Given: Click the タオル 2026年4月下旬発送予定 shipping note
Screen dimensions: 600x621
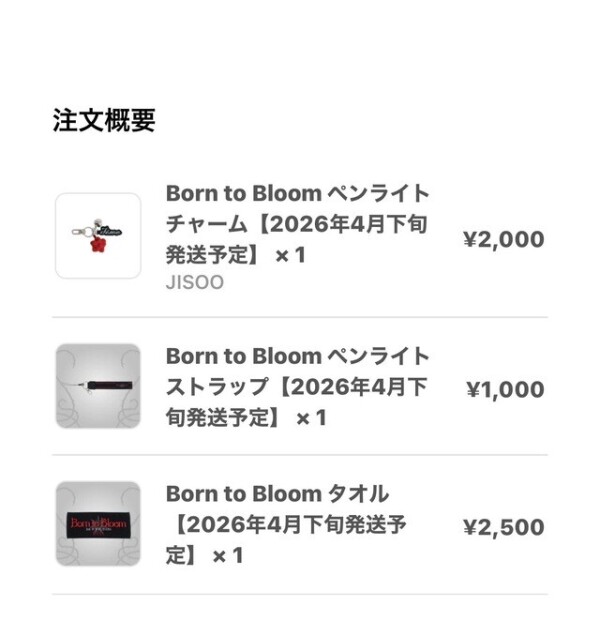Looking at the screenshot, I should tap(290, 525).
